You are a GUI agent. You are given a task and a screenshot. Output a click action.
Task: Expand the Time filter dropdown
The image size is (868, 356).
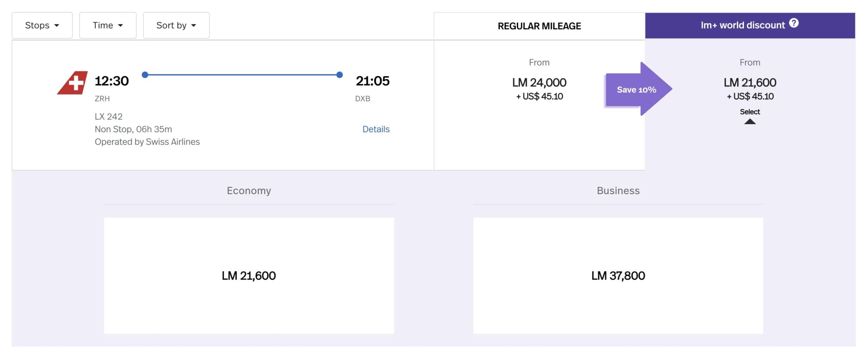coord(107,25)
